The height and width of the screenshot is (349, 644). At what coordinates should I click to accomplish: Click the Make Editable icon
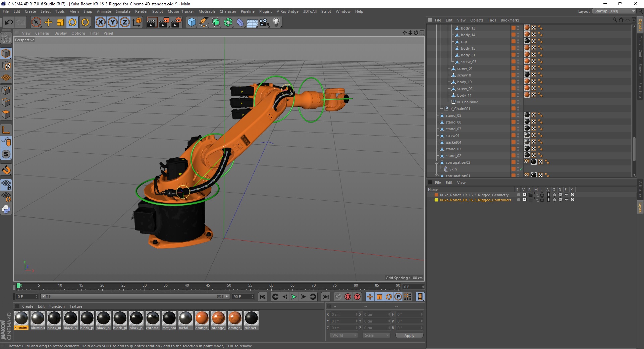(x=6, y=38)
